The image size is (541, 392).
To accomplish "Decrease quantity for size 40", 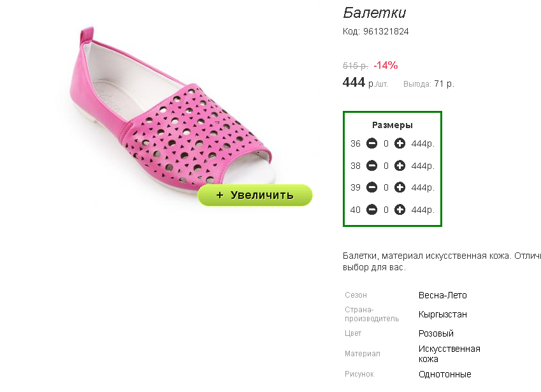I will [371, 210].
